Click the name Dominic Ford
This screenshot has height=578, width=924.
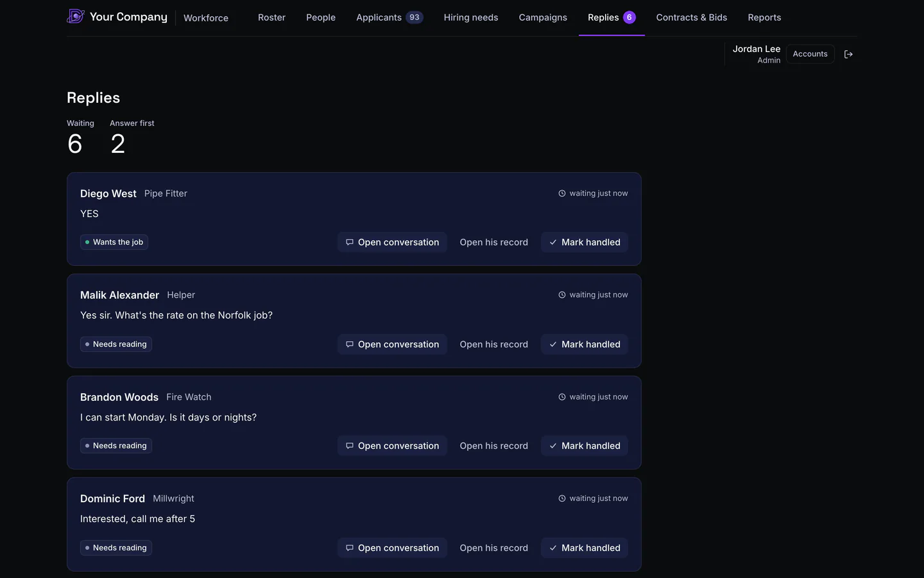pos(112,498)
